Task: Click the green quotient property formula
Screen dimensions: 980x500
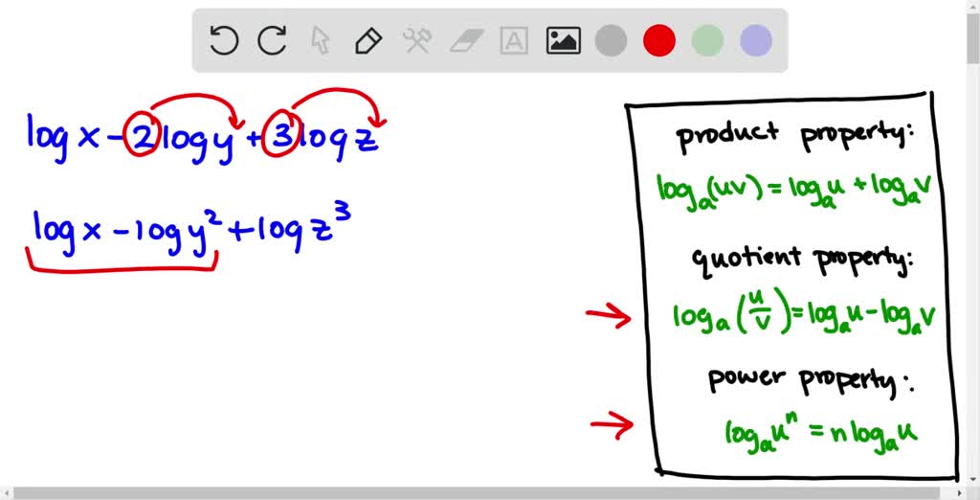Action: pyautogui.click(x=804, y=313)
